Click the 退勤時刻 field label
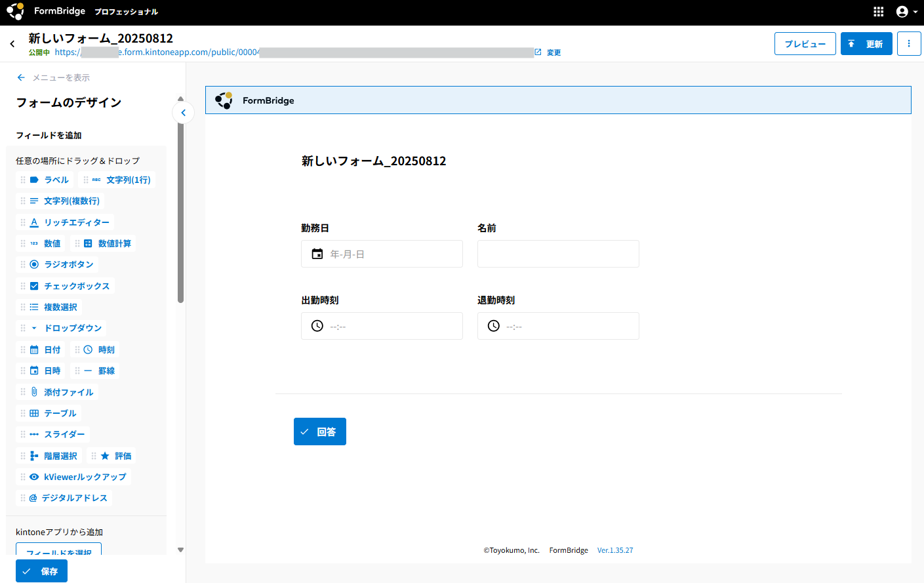This screenshot has height=583, width=924. pyautogui.click(x=496, y=300)
